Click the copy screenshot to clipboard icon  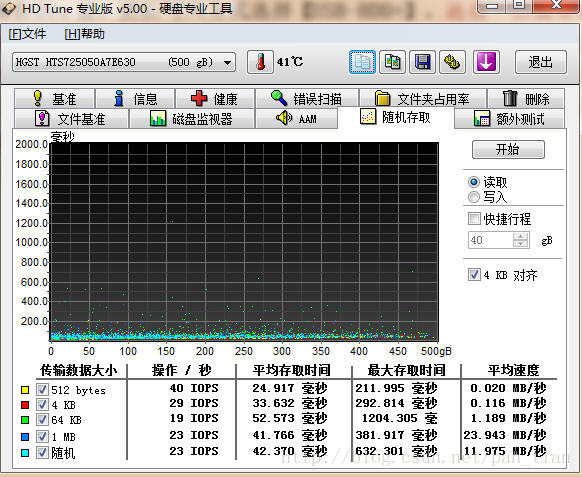[x=392, y=62]
